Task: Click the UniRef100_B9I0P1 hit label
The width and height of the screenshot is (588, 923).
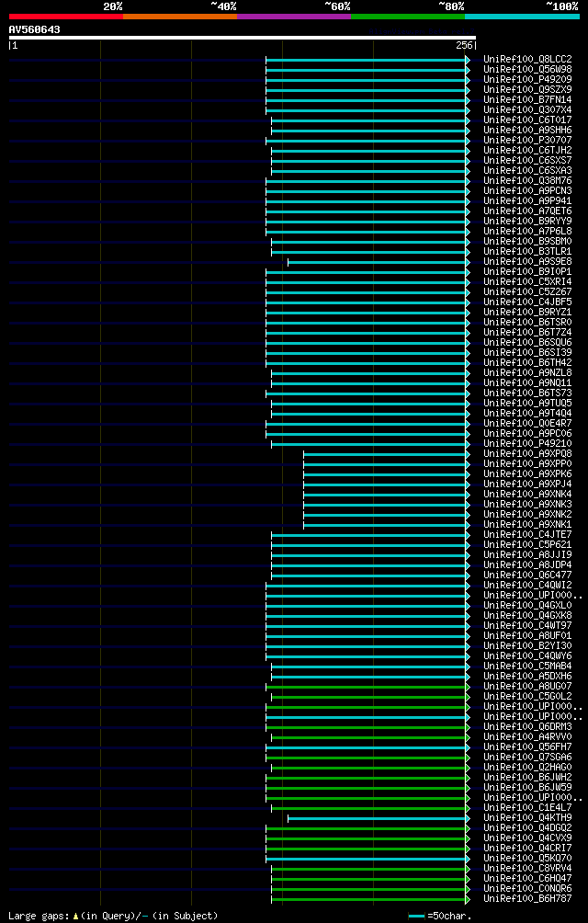Action: click(x=527, y=271)
